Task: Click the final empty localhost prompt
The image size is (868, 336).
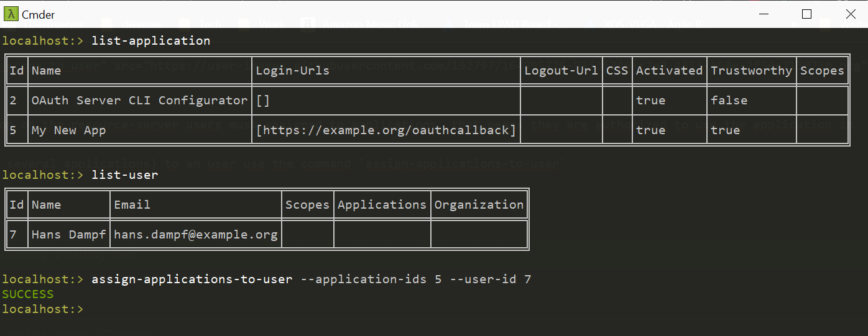Action: coord(43,309)
